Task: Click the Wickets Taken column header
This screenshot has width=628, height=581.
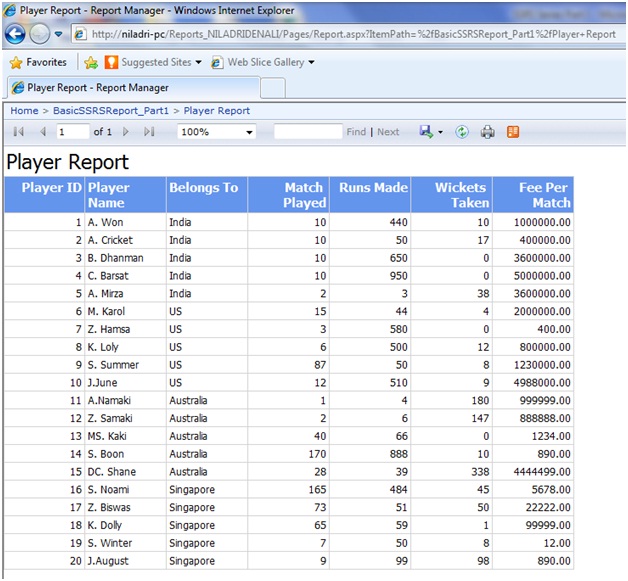Action: coord(452,195)
